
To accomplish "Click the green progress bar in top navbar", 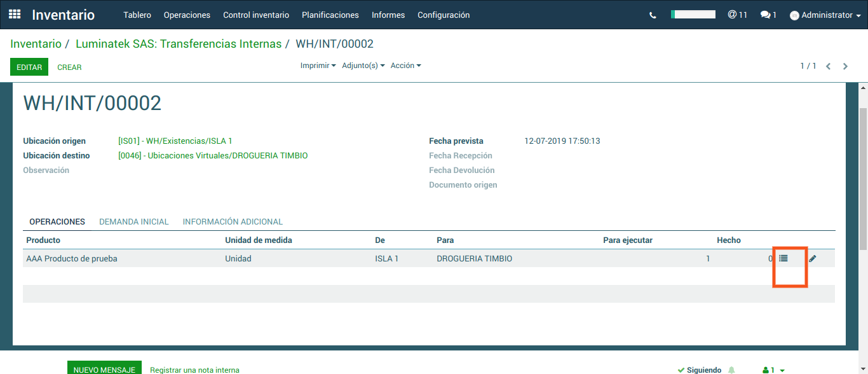I will tap(693, 14).
